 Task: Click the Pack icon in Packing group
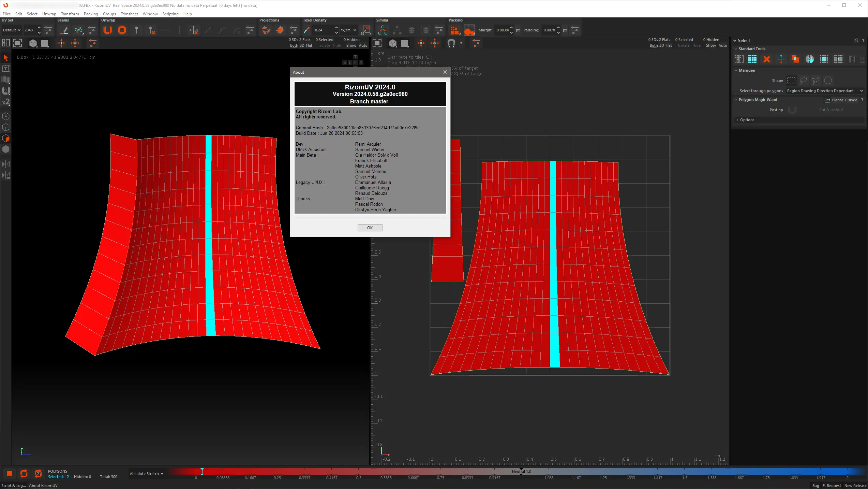454,30
